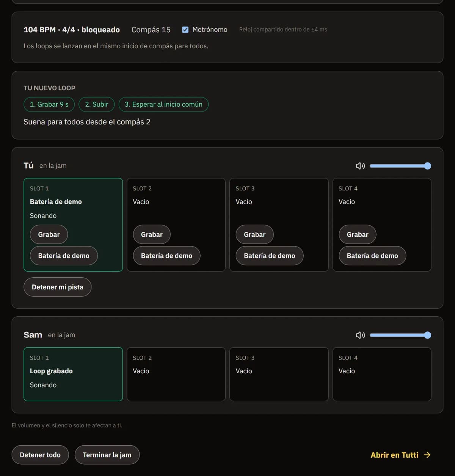Select Sam's empty Slot 2 card
455x476 pixels.
pos(176,374)
